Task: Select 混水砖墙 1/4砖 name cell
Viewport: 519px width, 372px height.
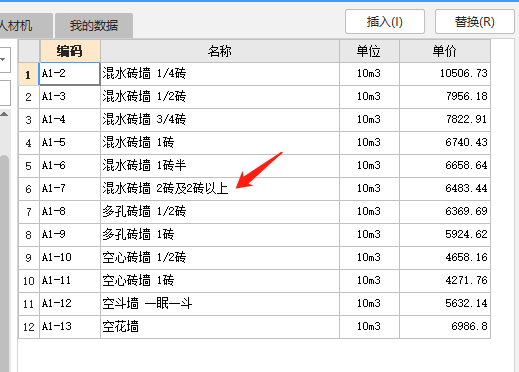Action: coord(220,74)
